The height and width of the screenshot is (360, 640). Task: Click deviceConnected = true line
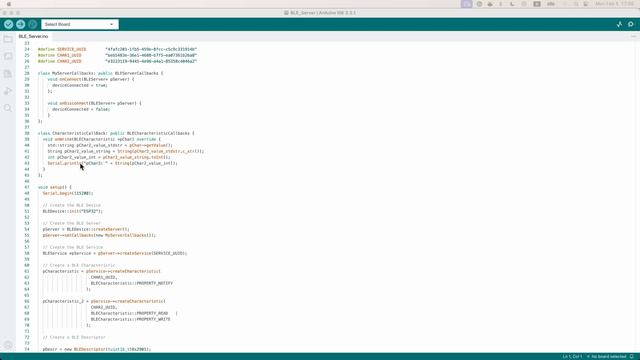(80, 85)
